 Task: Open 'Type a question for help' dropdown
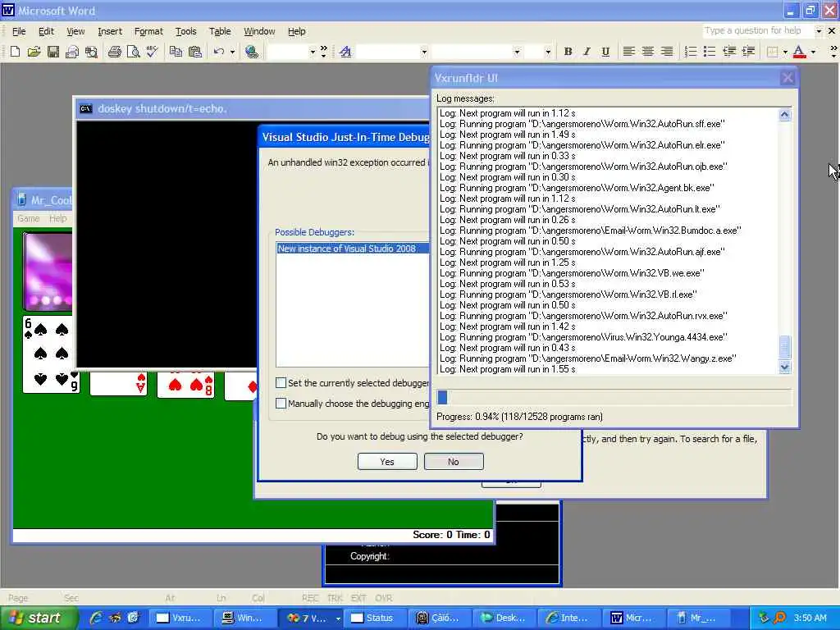pyautogui.click(x=818, y=31)
